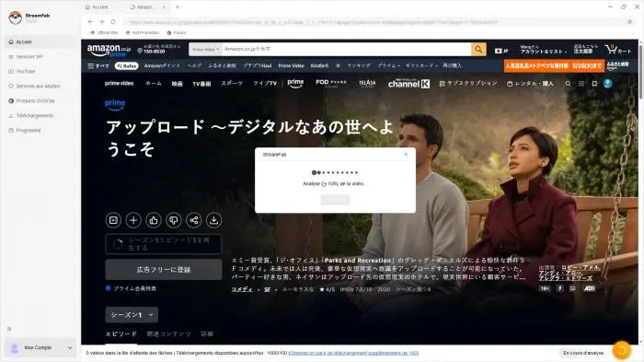The width and height of the screenshot is (644, 362).
Task: Go forward in the browser
Action: tap(101, 22)
